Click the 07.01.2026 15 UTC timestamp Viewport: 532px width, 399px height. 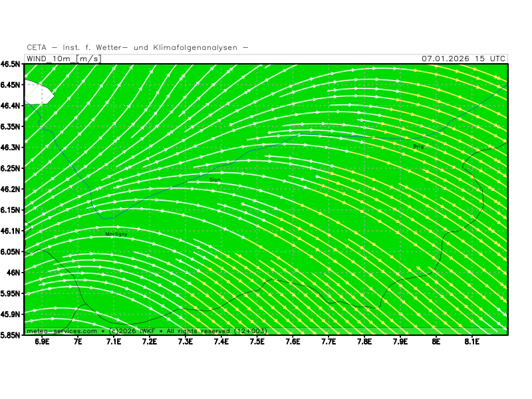point(464,59)
